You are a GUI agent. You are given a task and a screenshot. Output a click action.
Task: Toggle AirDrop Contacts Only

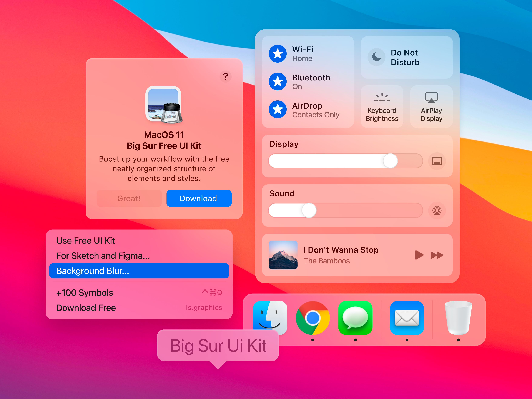click(x=278, y=109)
